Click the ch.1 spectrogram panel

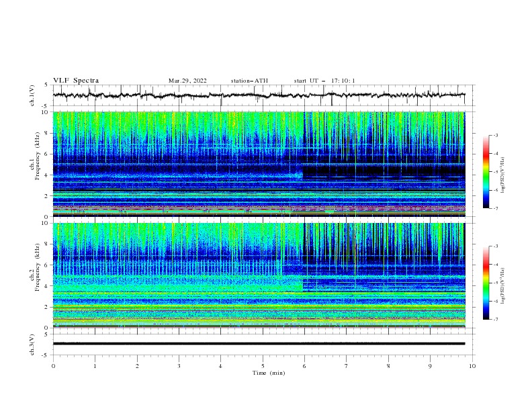click(x=259, y=164)
